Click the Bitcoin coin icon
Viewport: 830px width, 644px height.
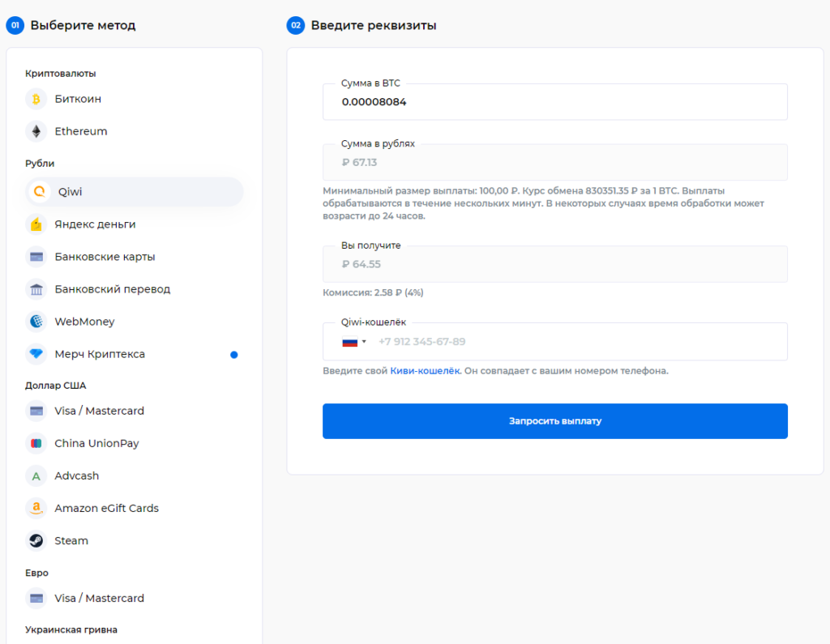(x=36, y=99)
